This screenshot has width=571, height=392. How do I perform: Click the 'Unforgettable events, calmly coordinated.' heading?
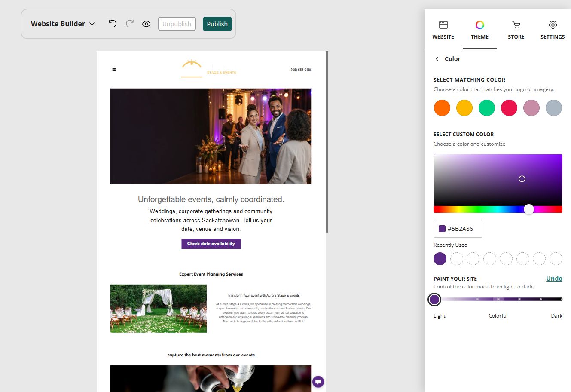coord(211,199)
